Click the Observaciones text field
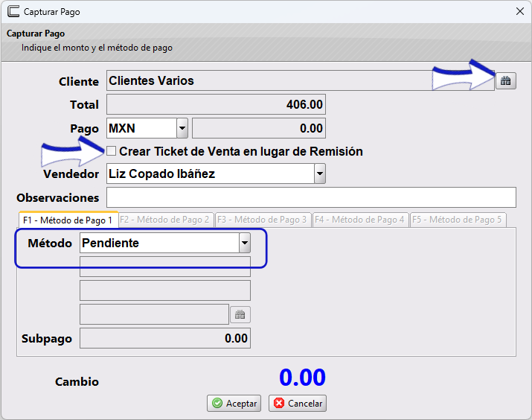Screen dimensions: 532x420 (x=311, y=197)
